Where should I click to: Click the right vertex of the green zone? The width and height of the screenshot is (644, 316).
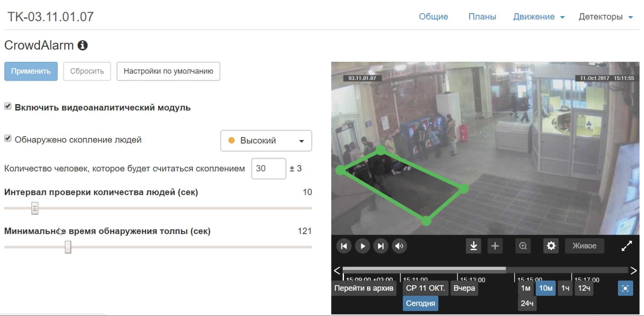[464, 188]
